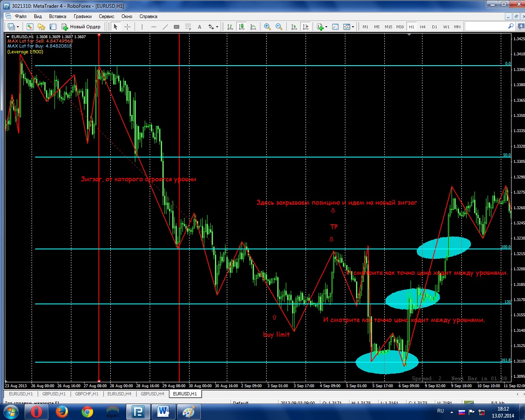Click the zoom in magnifier
Viewport: 525px width, 420px height.
tap(267, 27)
